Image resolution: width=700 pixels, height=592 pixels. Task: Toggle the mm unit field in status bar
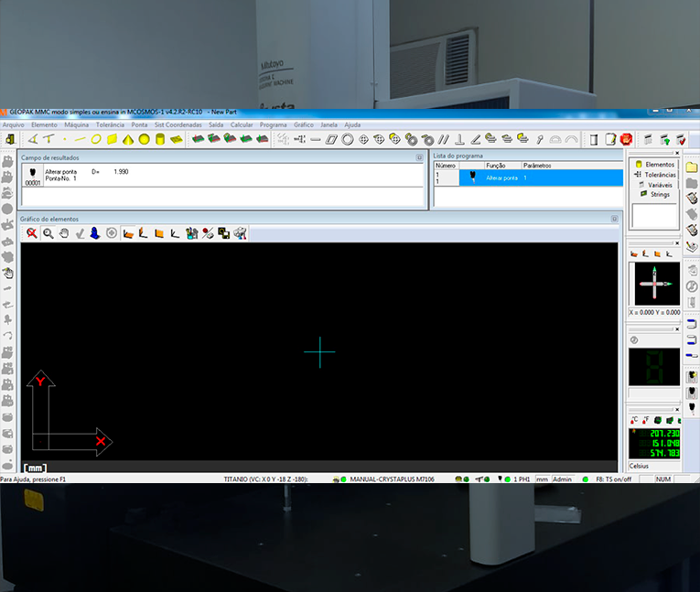(x=542, y=479)
